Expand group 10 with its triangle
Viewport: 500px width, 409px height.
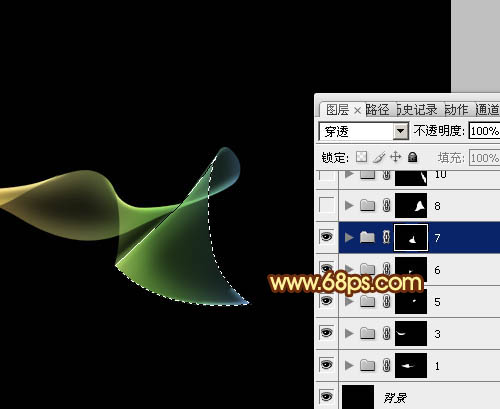pyautogui.click(x=349, y=174)
